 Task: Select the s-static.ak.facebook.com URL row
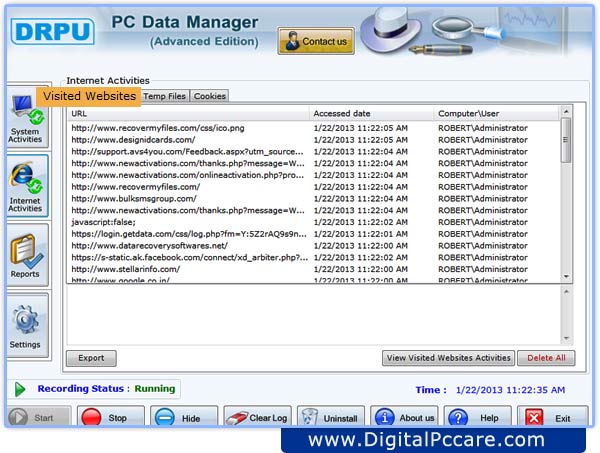point(313,257)
